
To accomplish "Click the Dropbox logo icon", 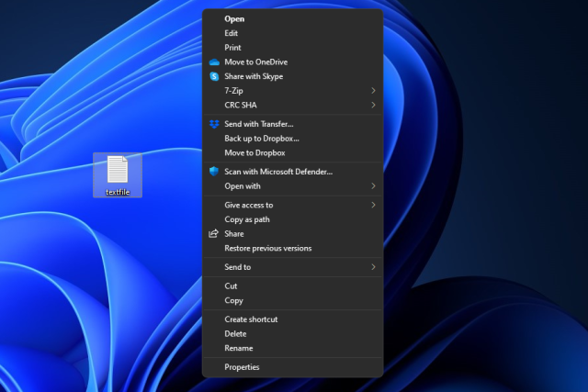I will pos(214,124).
